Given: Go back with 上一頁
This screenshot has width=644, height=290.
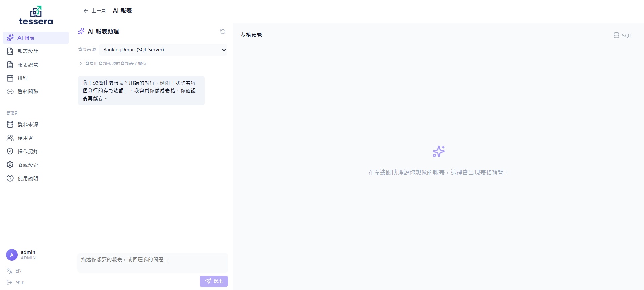Looking at the screenshot, I should coord(94,11).
